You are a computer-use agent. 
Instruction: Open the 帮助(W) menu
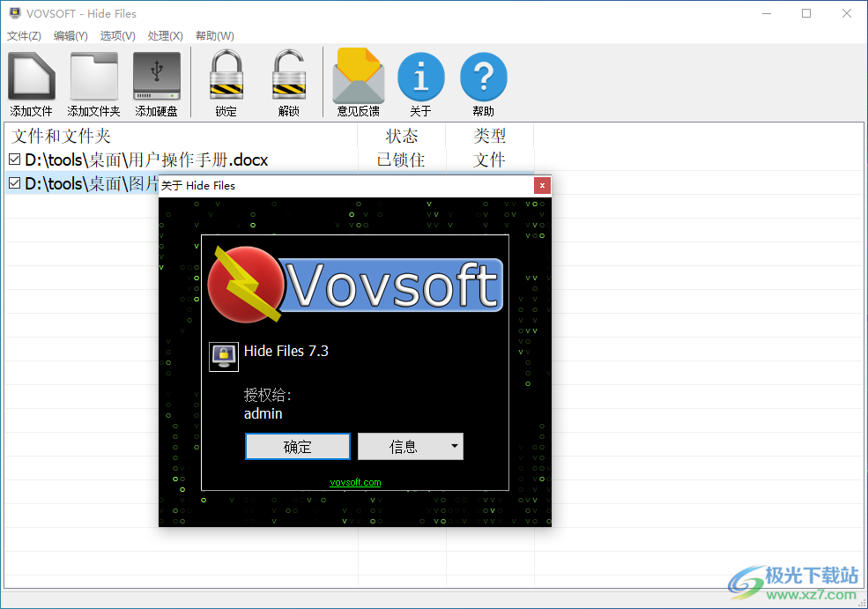[215, 36]
